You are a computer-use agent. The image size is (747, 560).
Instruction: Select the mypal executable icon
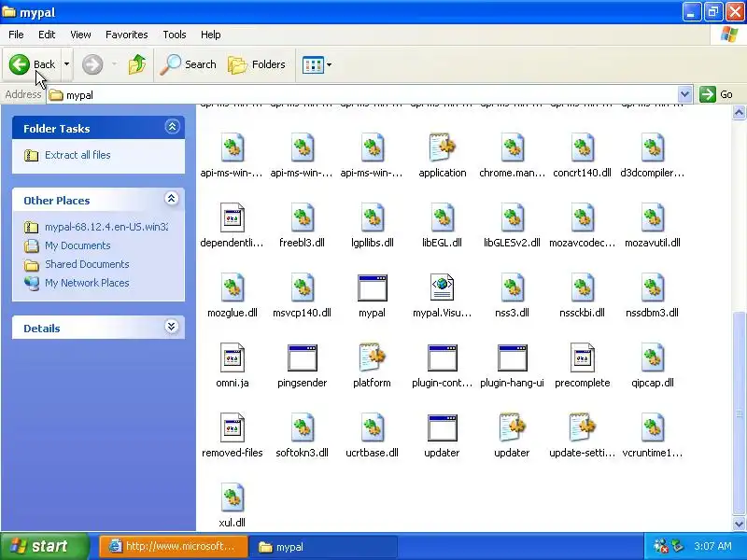tap(372, 287)
